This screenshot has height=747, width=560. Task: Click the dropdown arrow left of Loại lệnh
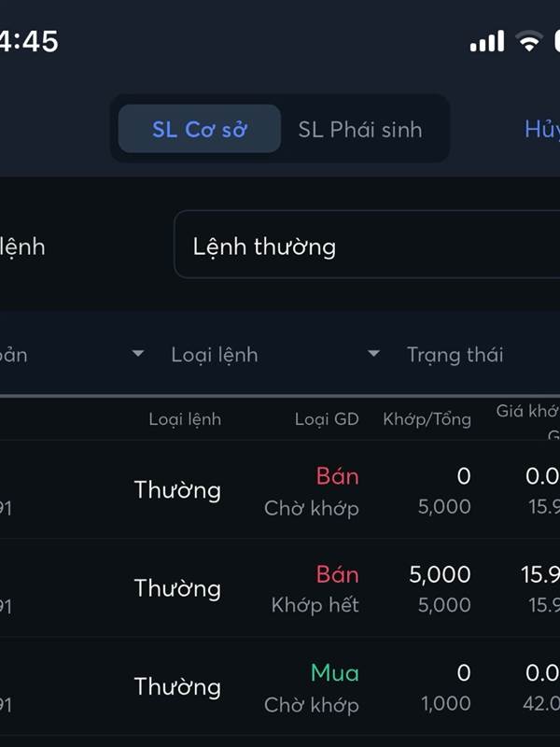[138, 354]
